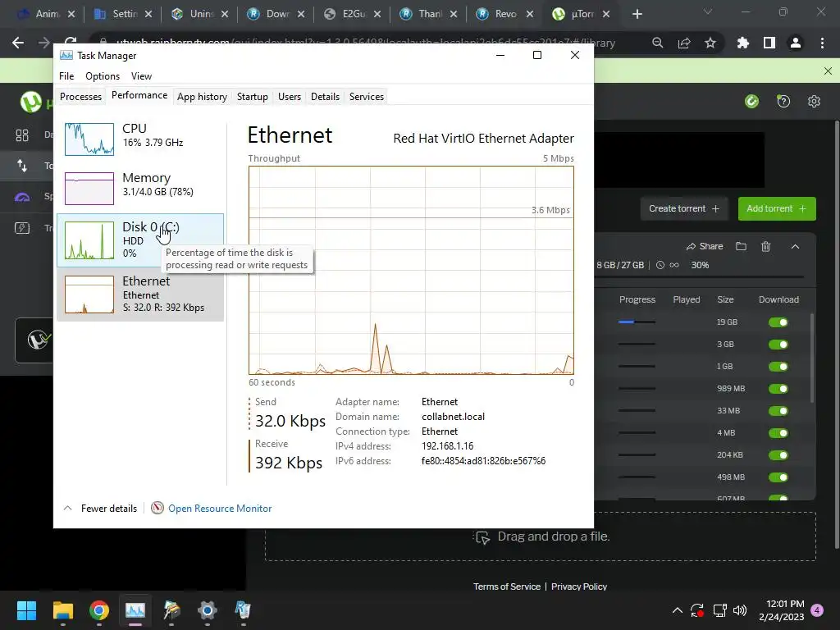Screen dimensions: 840x630
Task: Open Settings gear in taskbar
Action: tap(208, 610)
